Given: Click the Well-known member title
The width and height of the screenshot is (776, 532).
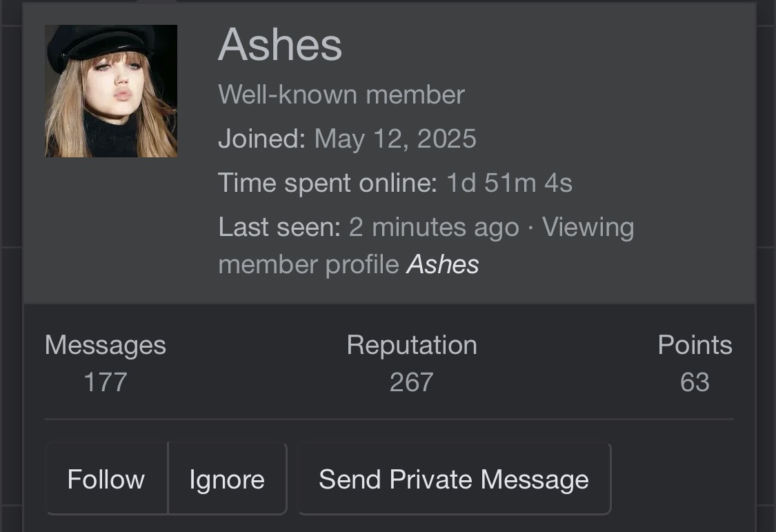Looking at the screenshot, I should click(x=341, y=95).
